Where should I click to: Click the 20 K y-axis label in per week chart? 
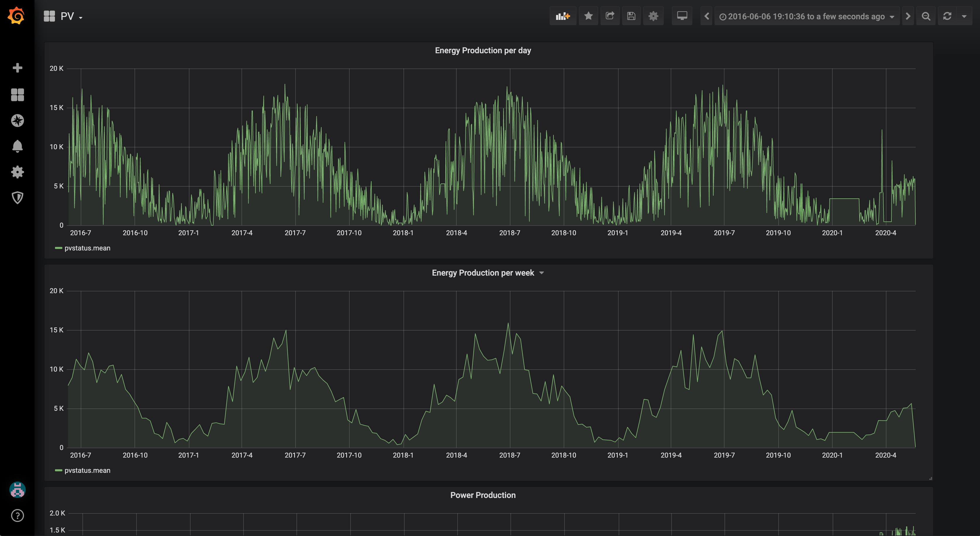click(56, 291)
